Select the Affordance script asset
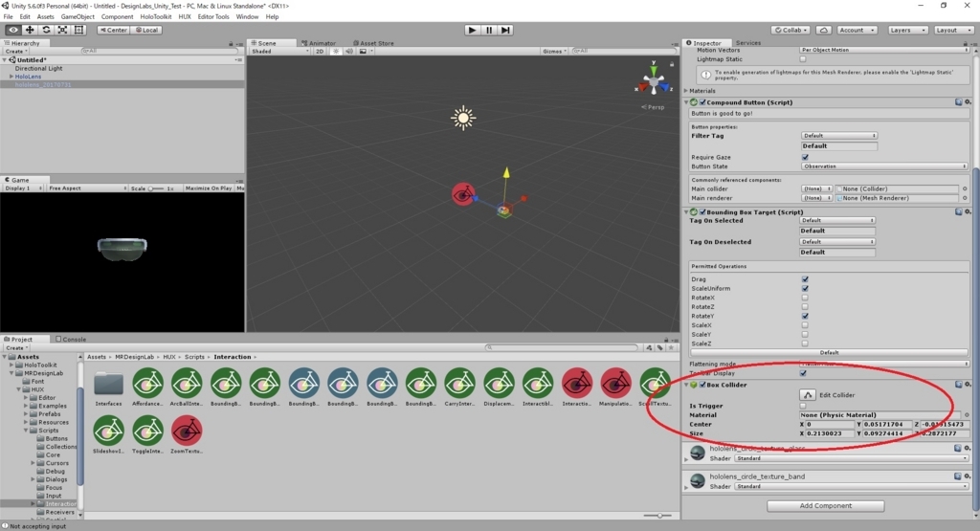Screen dimensions: 980x531 tap(147, 387)
